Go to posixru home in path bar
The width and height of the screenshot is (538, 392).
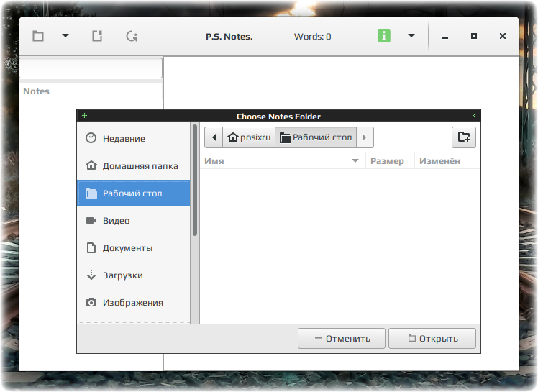249,137
